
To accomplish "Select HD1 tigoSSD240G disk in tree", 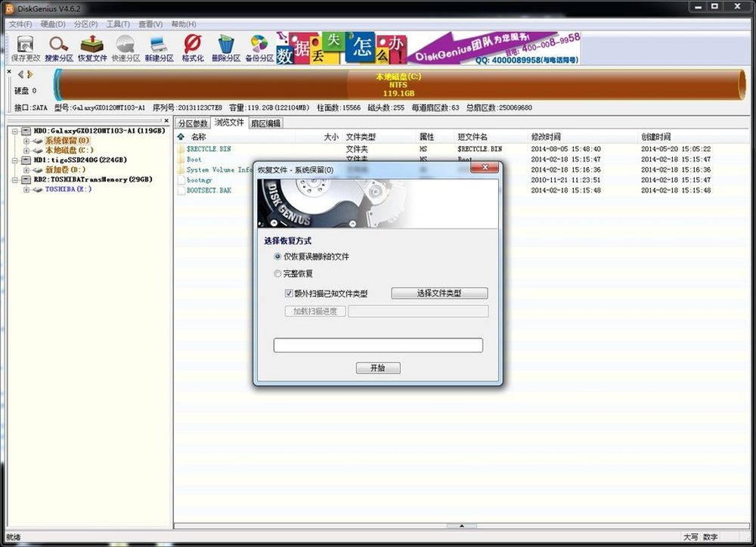I will tap(80, 160).
